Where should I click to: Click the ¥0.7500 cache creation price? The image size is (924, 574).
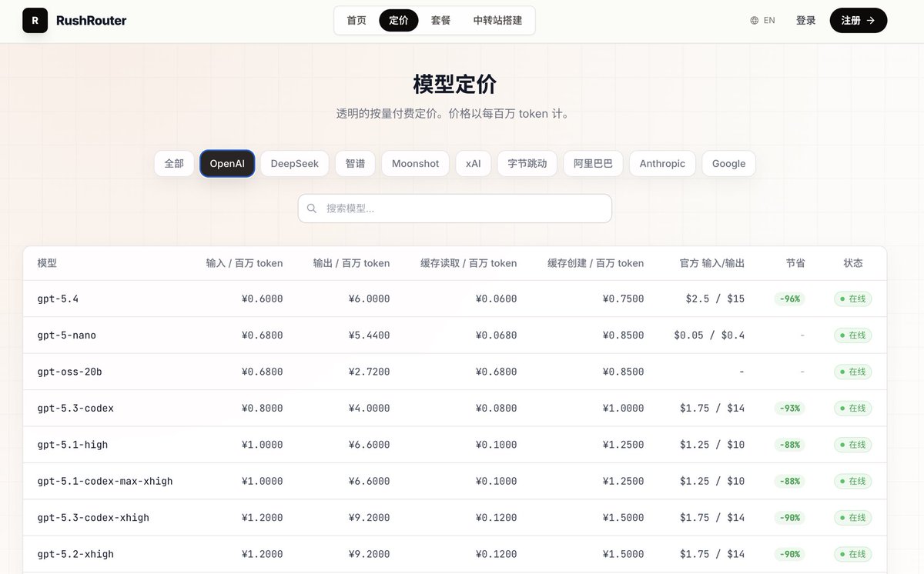623,299
